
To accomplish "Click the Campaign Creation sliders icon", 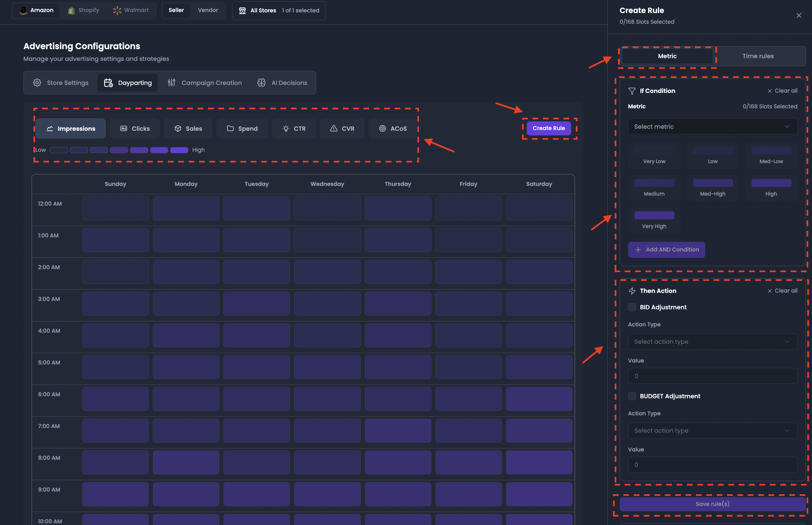I will (172, 83).
